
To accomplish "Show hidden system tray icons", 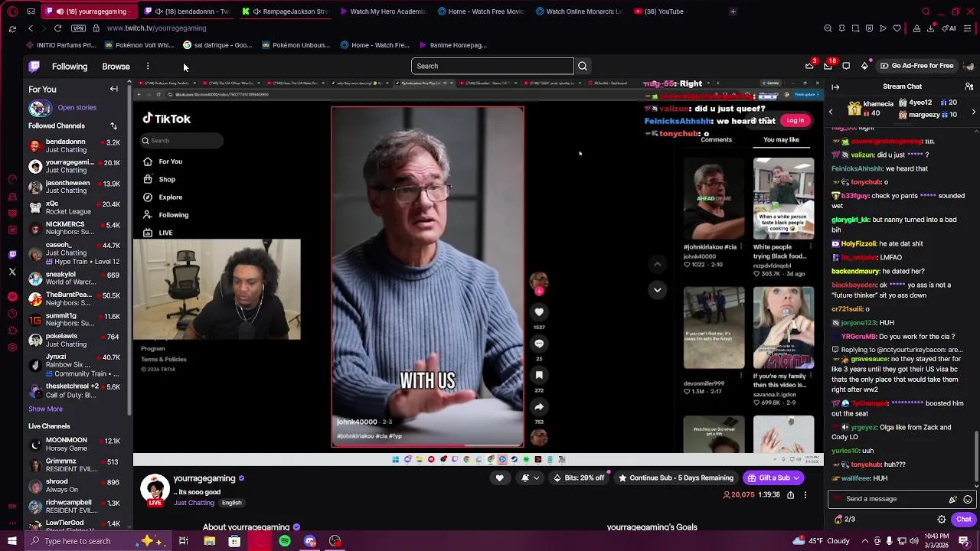I will click(x=866, y=541).
